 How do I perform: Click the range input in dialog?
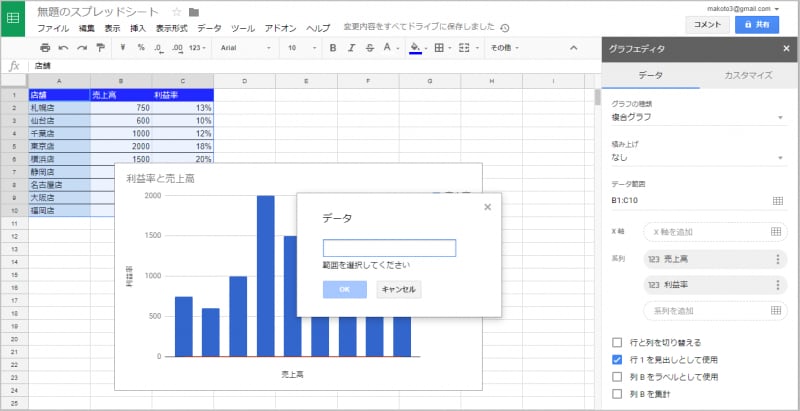[x=389, y=248]
